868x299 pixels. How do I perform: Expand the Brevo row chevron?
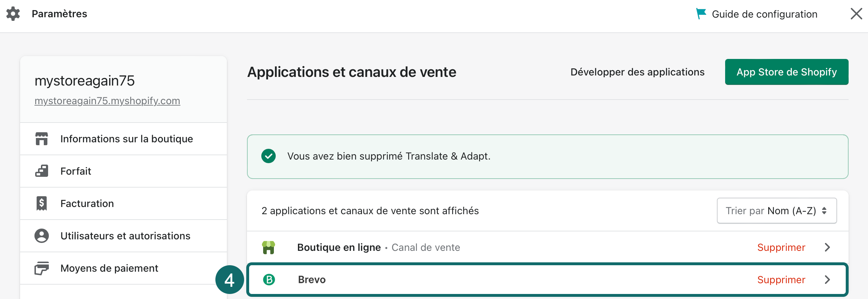827,280
